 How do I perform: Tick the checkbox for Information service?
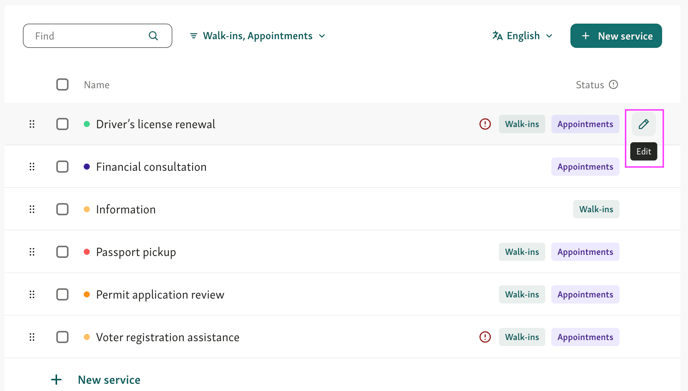click(x=62, y=209)
